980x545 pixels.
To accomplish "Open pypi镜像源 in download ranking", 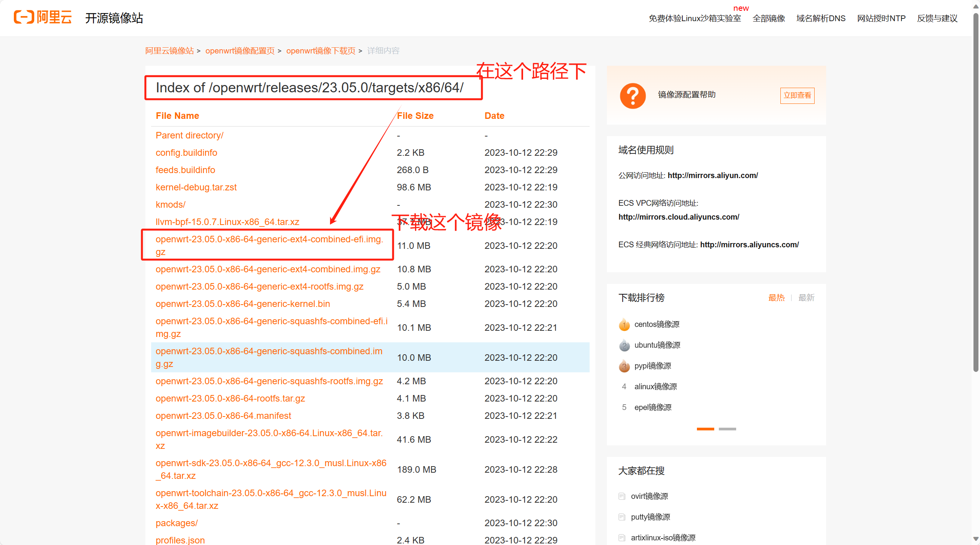I will coord(652,366).
